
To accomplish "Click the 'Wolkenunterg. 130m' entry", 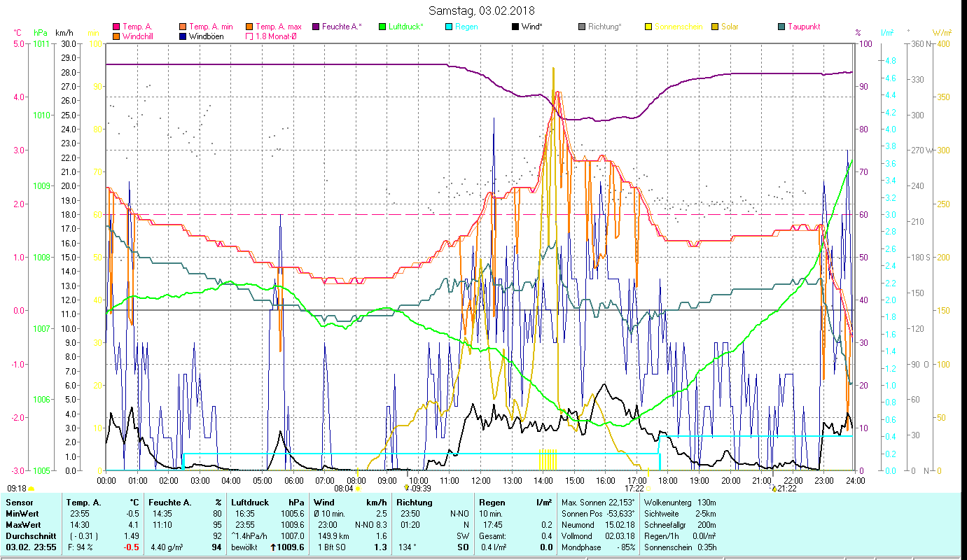I will pyautogui.click(x=680, y=503).
